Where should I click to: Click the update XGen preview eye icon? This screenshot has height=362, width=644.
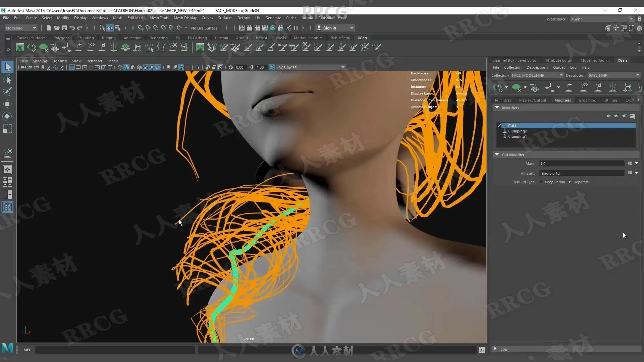pyautogui.click(x=497, y=88)
